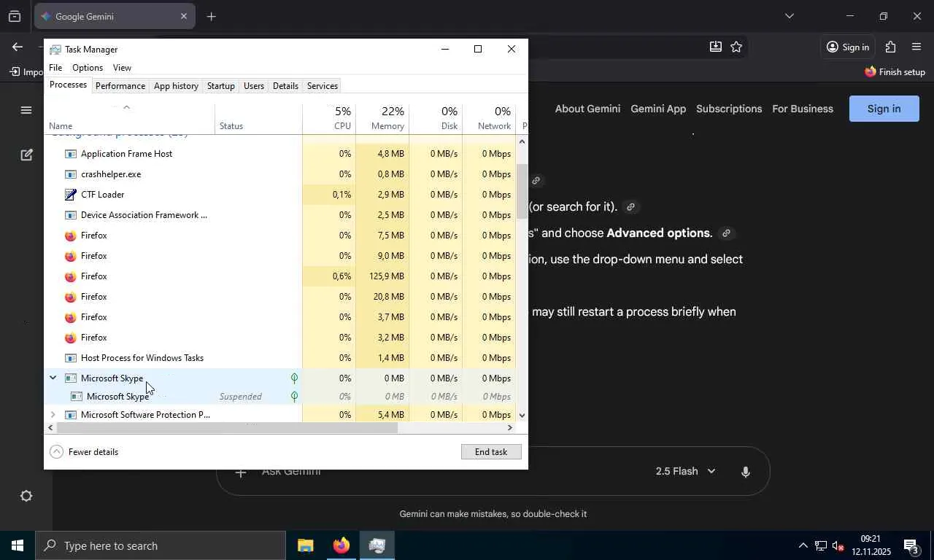Image resolution: width=934 pixels, height=560 pixels.
Task: Switch to the Performance tab
Action: pos(120,86)
